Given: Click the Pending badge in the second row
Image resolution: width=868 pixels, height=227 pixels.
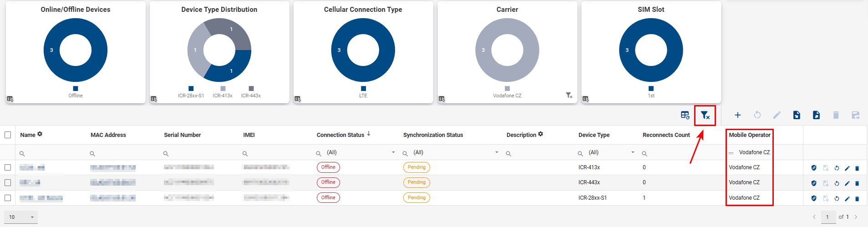Looking at the screenshot, I should 416,182.
